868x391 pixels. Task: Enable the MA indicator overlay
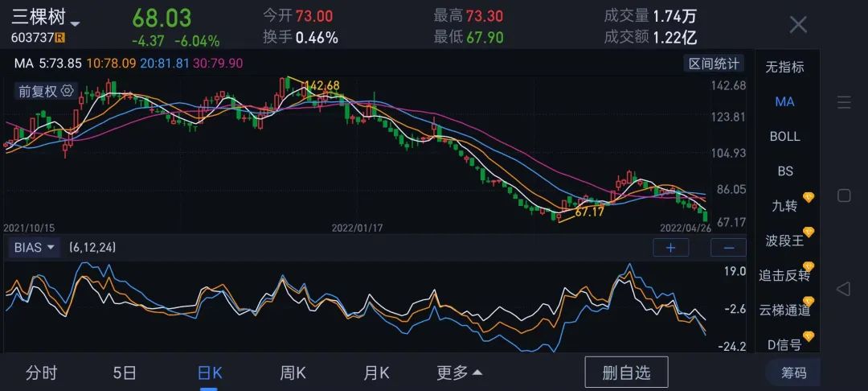pyautogui.click(x=784, y=101)
